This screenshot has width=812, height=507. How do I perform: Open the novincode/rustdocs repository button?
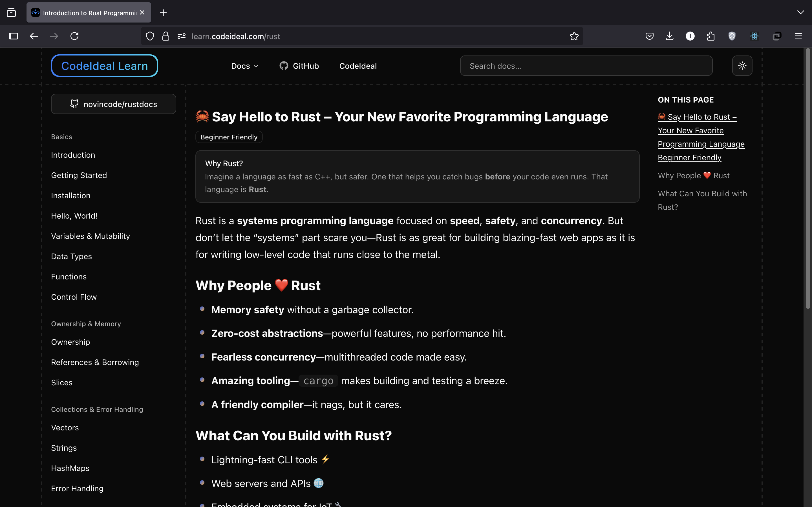click(113, 104)
